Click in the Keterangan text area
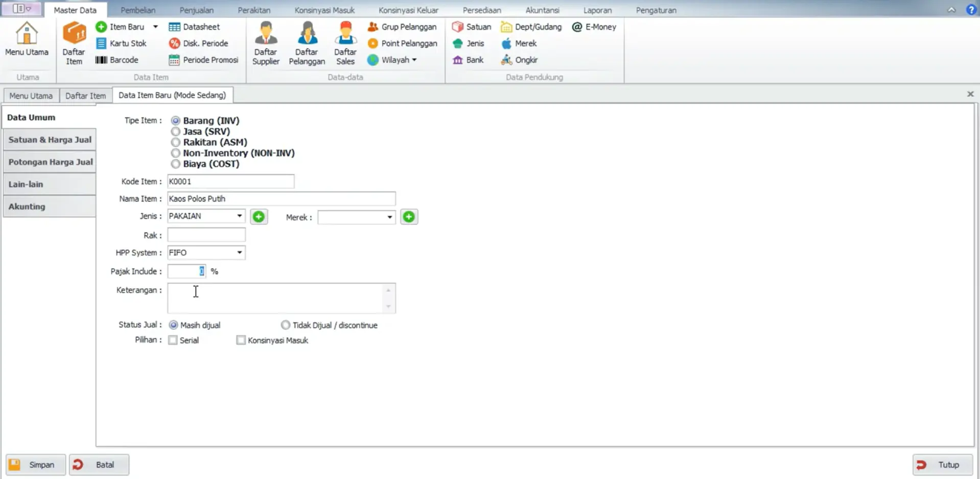Screen dimensions: 980x479 click(x=276, y=298)
